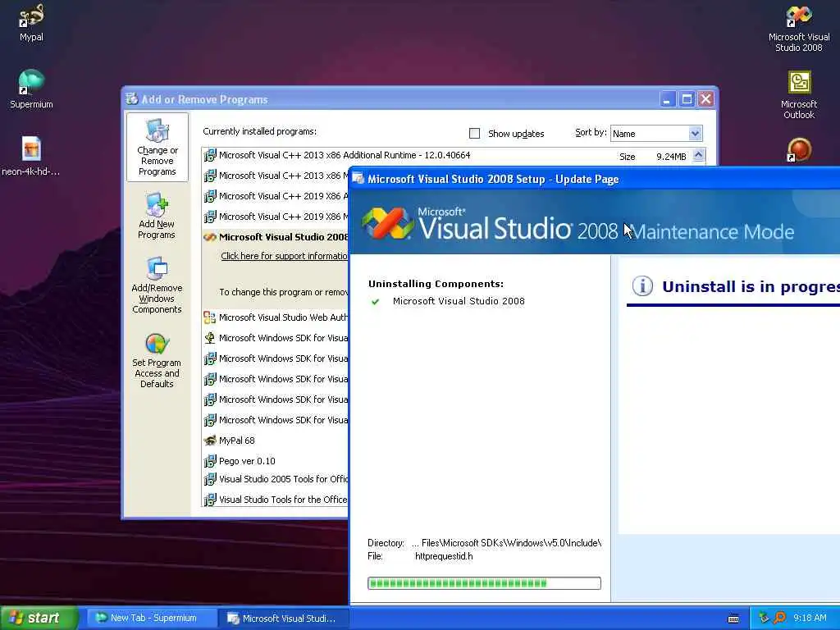The image size is (840, 630).
Task: Click the setup window title bar icon
Action: point(358,179)
